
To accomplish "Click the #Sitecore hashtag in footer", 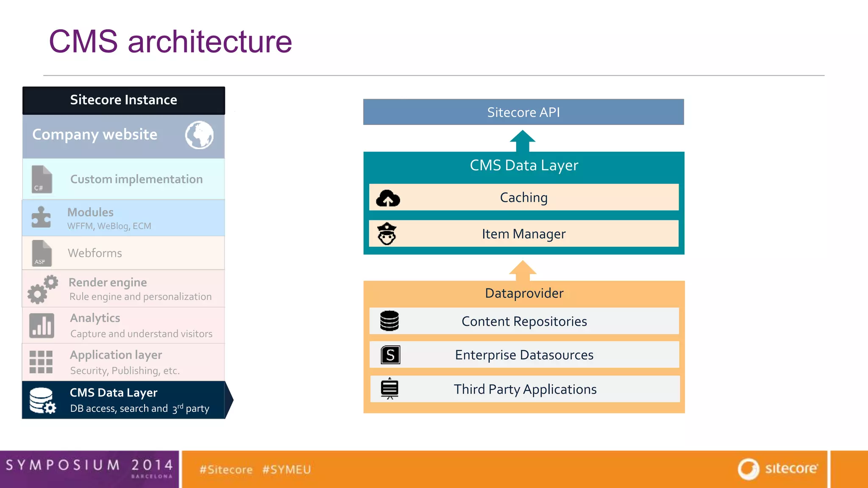I will 226,470.
